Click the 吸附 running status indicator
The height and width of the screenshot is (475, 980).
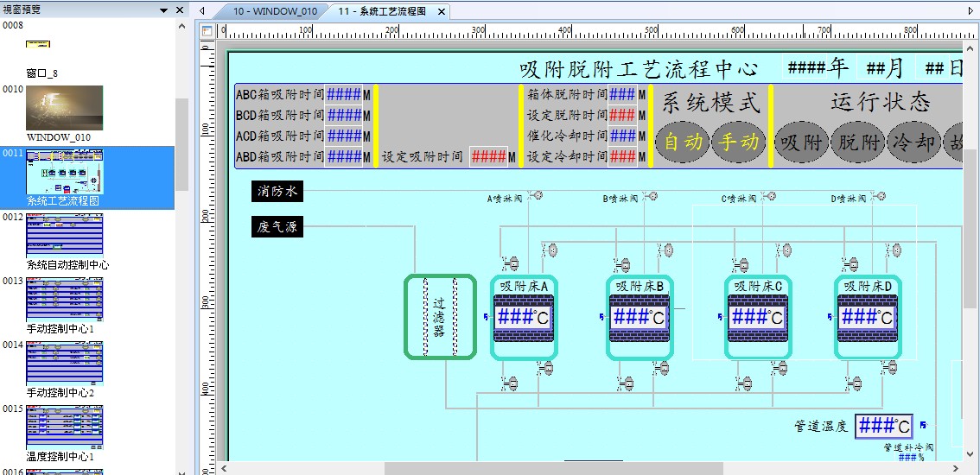pyautogui.click(x=801, y=142)
